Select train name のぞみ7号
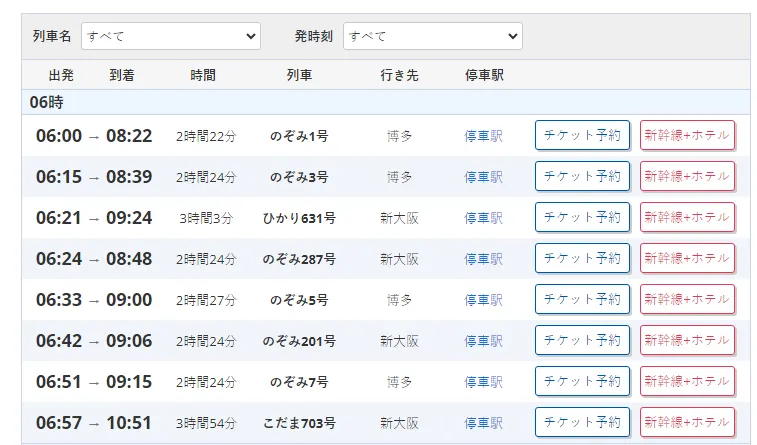Viewport: 757px width, 445px height. [299, 382]
